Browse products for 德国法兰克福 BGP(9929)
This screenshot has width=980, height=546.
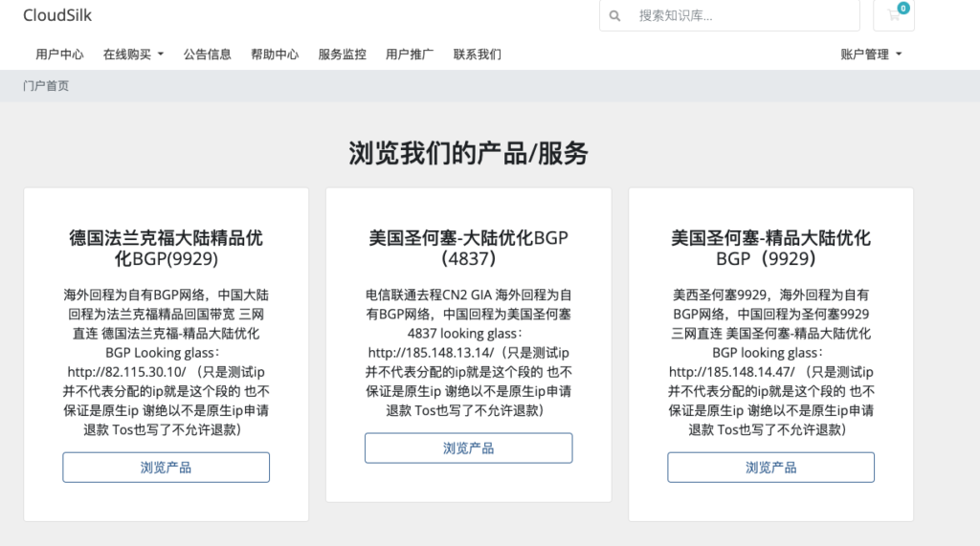[166, 468]
